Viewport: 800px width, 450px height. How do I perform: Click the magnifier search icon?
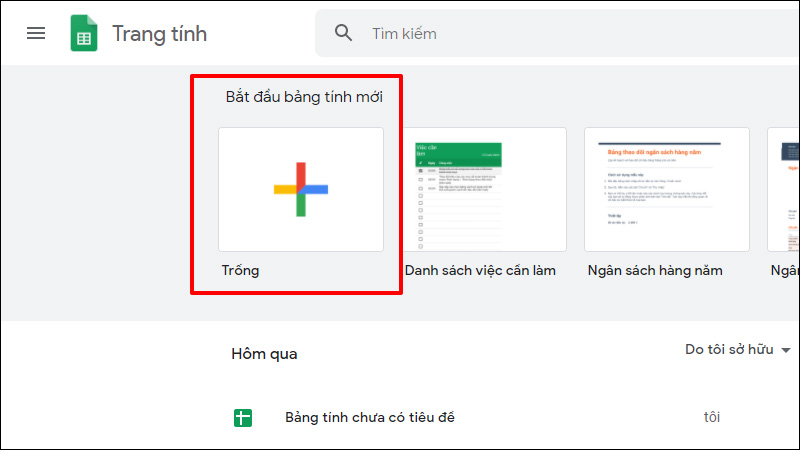point(343,33)
